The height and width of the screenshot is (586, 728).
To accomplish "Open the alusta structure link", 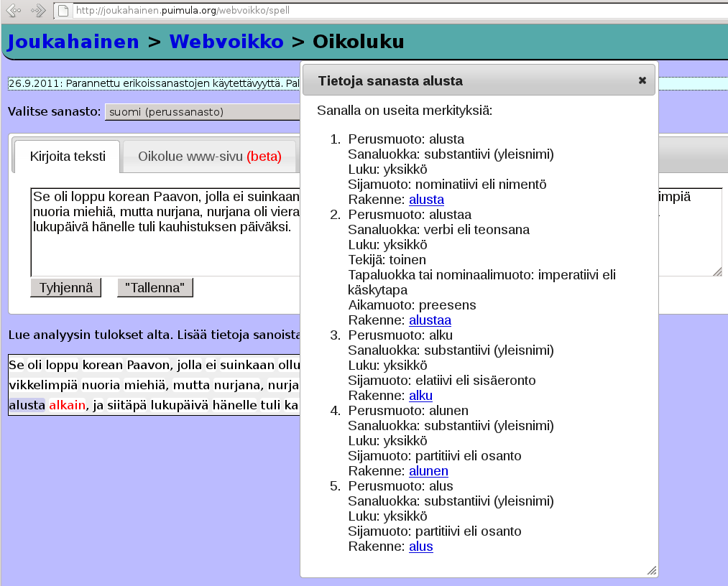I will [x=426, y=200].
